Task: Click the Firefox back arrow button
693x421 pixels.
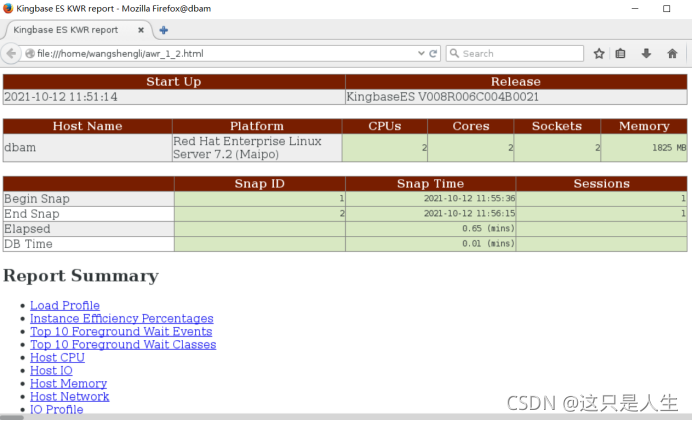Action: coord(11,53)
